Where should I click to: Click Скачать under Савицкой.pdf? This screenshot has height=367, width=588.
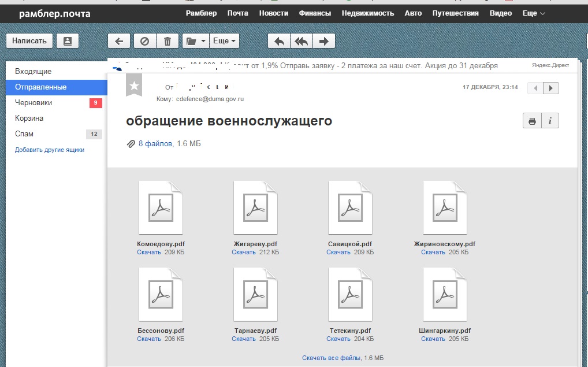tap(338, 252)
